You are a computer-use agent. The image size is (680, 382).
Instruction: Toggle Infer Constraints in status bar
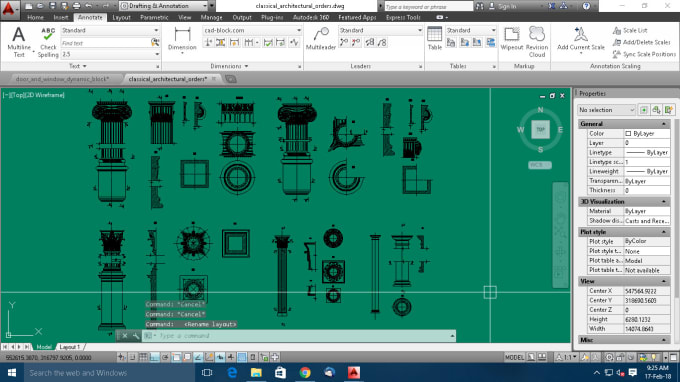click(x=121, y=357)
